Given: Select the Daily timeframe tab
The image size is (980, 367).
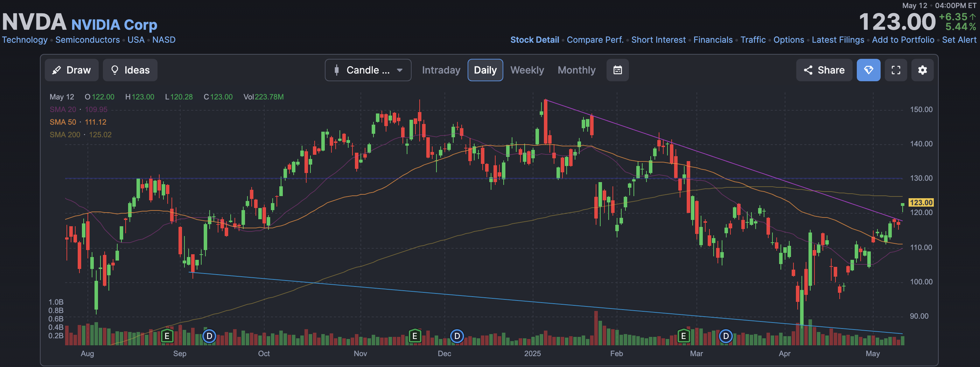Looking at the screenshot, I should point(485,70).
